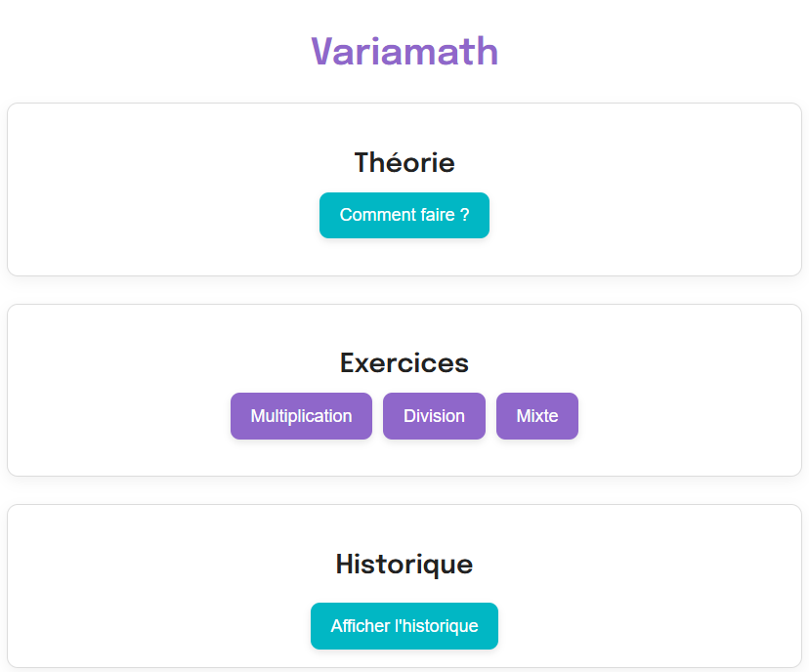Click the Théorie section heading
The image size is (809, 672).
click(x=404, y=162)
